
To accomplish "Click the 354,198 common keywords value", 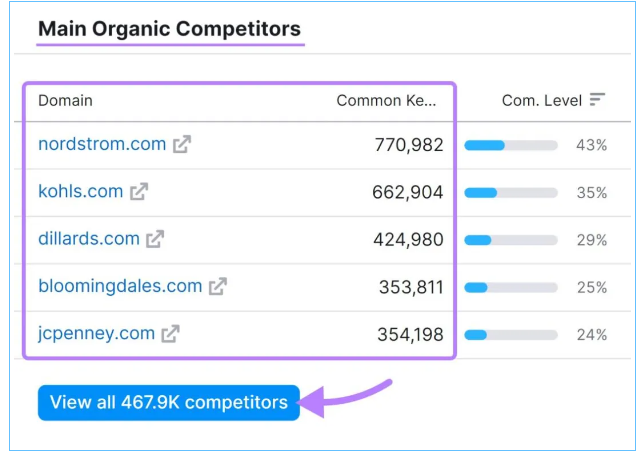I will 410,334.
